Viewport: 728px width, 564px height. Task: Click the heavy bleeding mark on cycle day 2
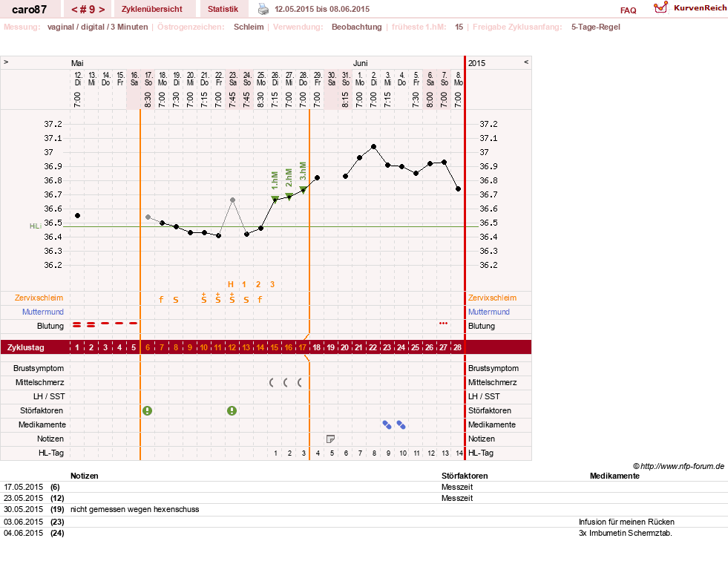(91, 324)
